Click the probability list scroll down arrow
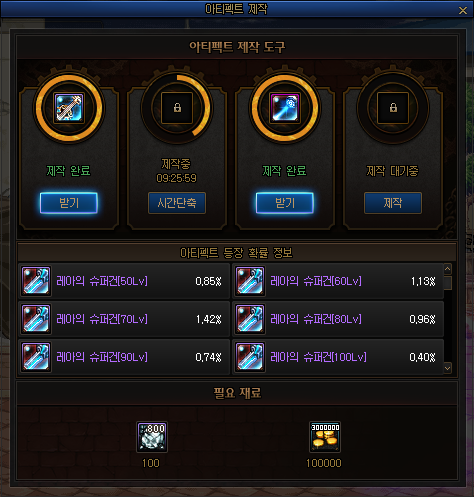474x497 pixels. [448, 368]
